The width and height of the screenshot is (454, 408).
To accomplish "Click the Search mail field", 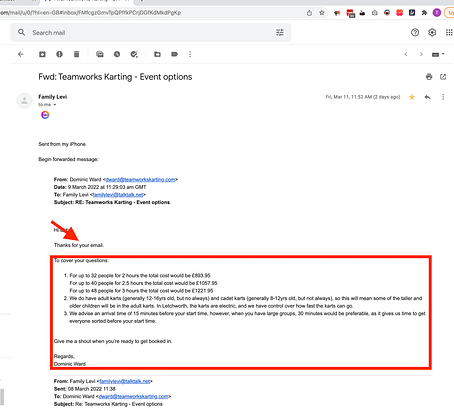I will pyautogui.click(x=151, y=33).
